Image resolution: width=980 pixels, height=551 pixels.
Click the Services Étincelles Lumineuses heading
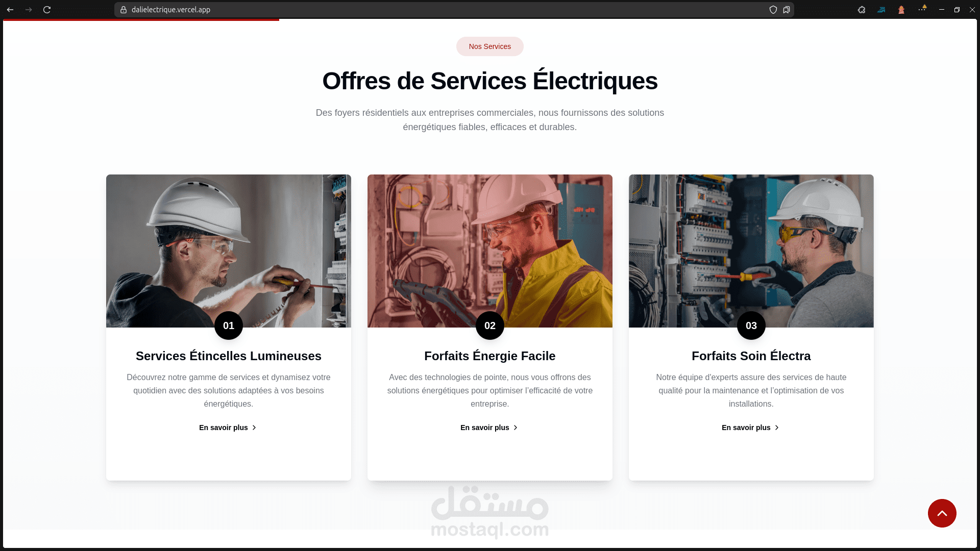[229, 356]
